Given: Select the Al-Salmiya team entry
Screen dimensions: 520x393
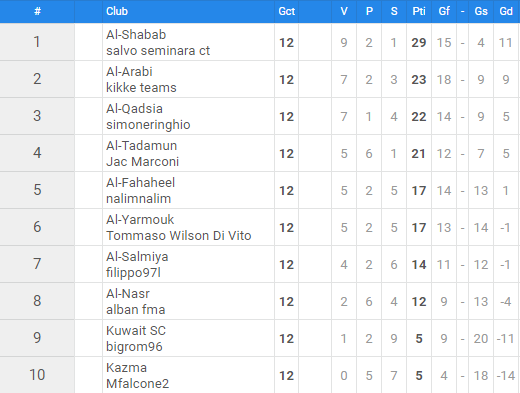Looking at the screenshot, I should 137,257.
